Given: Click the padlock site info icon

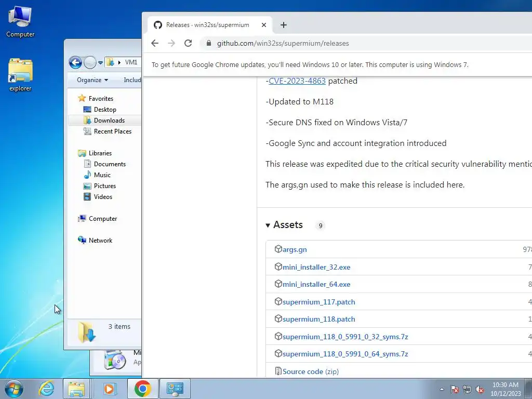Looking at the screenshot, I should 209,43.
